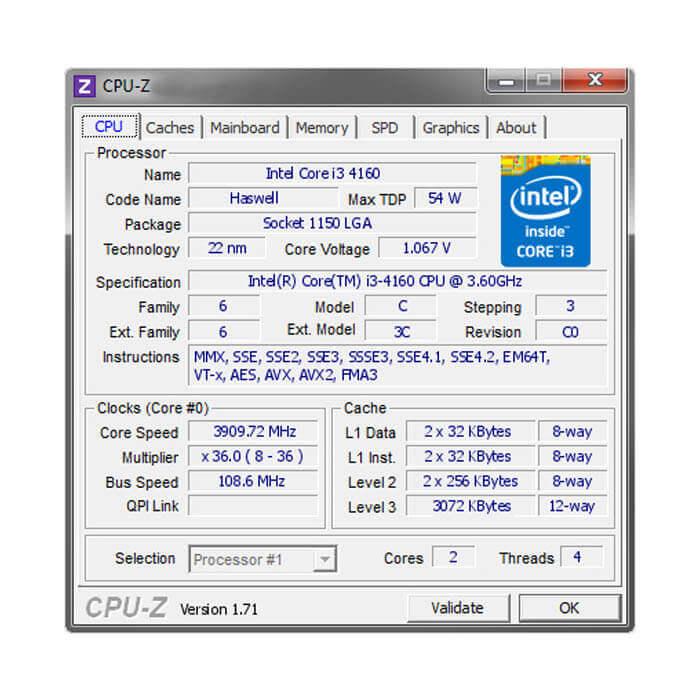Click the Socket 1150 LGA package value

click(x=333, y=223)
